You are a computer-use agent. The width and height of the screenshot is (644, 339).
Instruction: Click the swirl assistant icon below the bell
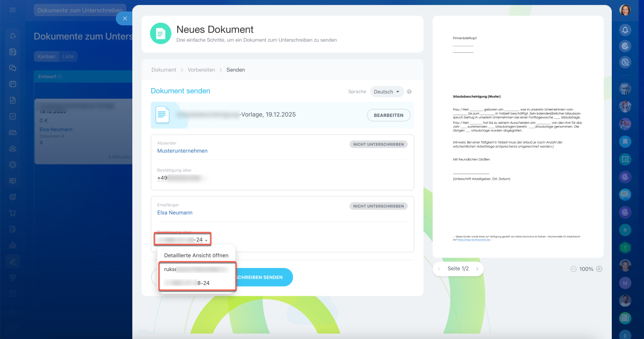coord(625,46)
